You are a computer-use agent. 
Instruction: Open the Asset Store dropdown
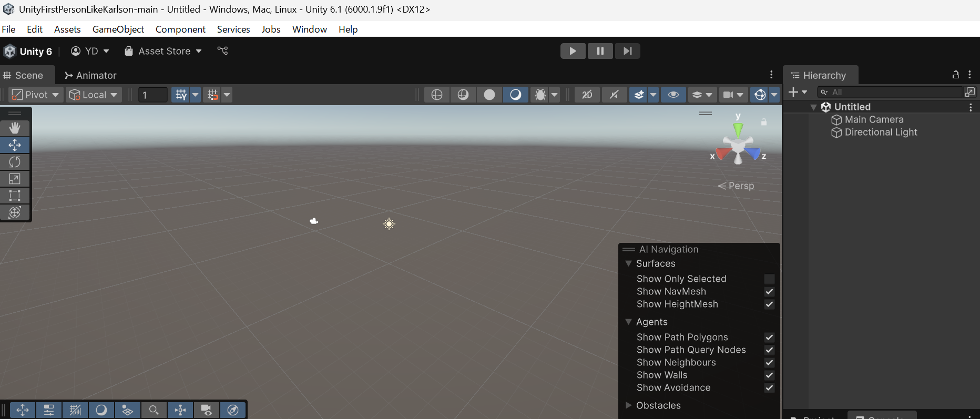163,51
